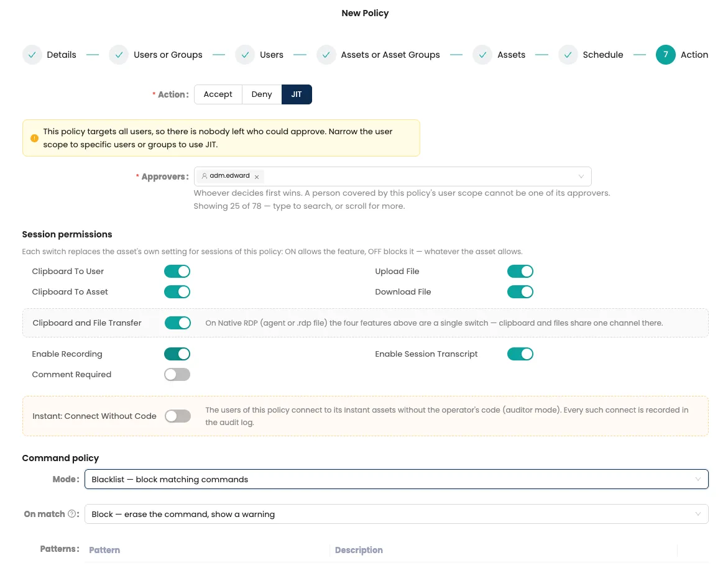Click the Comment Required label
Image resolution: width=728 pixels, height=568 pixels.
[x=71, y=375]
